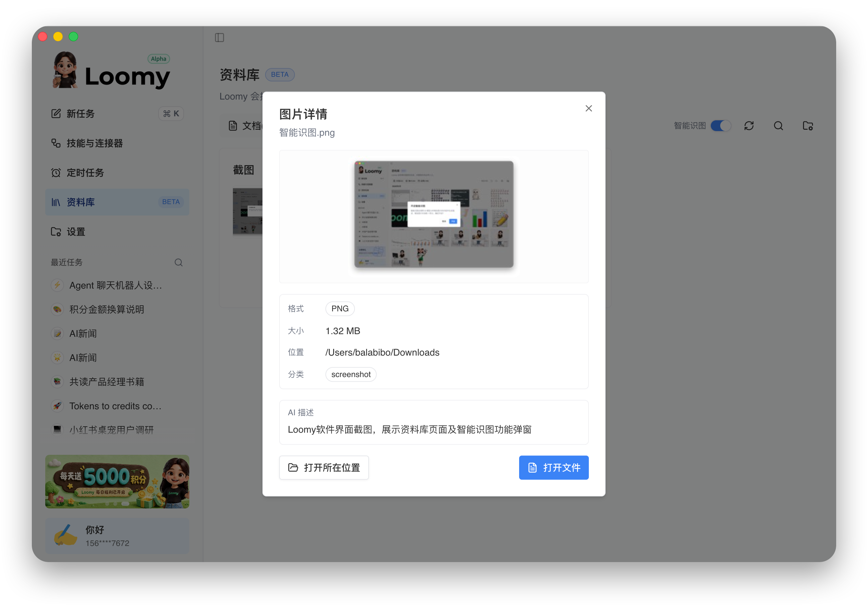Viewport: 868px width, 612px height.
Task: Toggle the 智能识图 switch
Action: click(721, 126)
